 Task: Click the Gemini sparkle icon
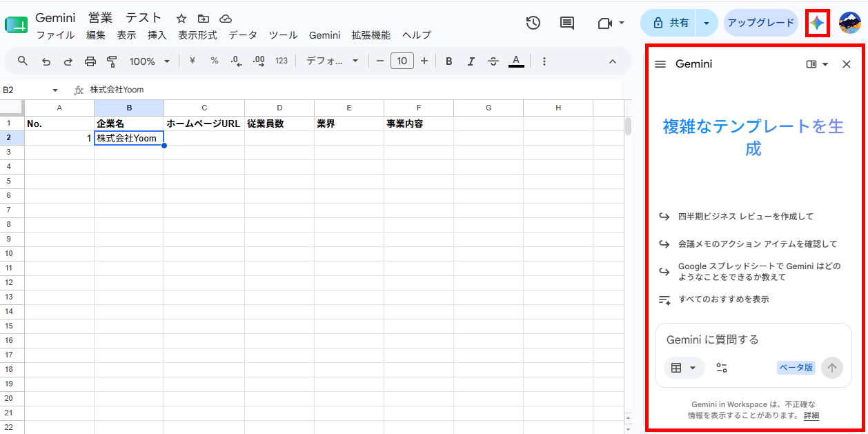(818, 23)
